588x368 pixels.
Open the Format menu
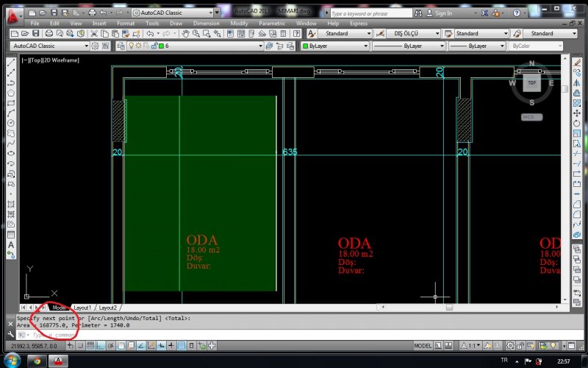126,24
